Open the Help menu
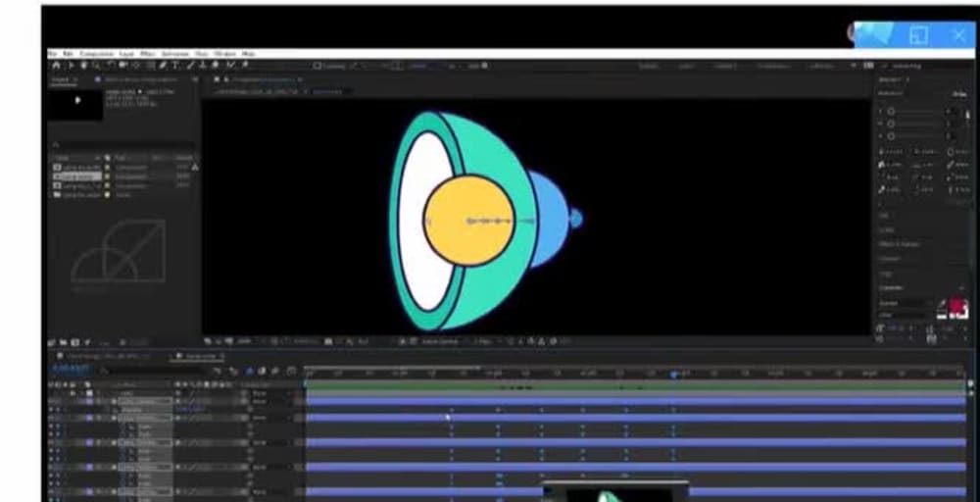980x502 pixels. pos(248,54)
